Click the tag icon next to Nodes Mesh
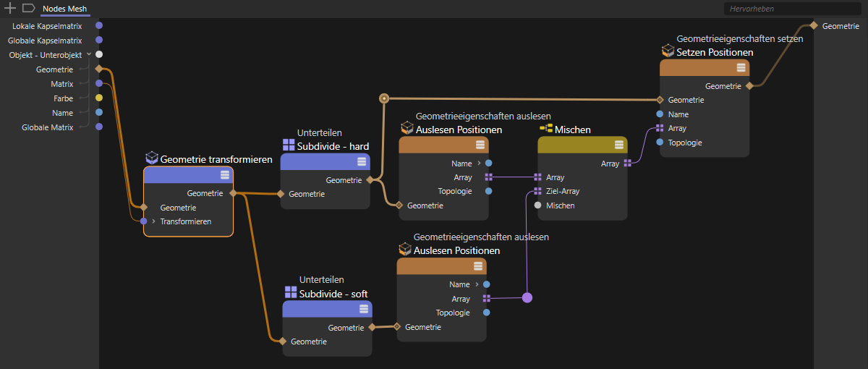The height and width of the screenshot is (369, 868). click(x=28, y=8)
